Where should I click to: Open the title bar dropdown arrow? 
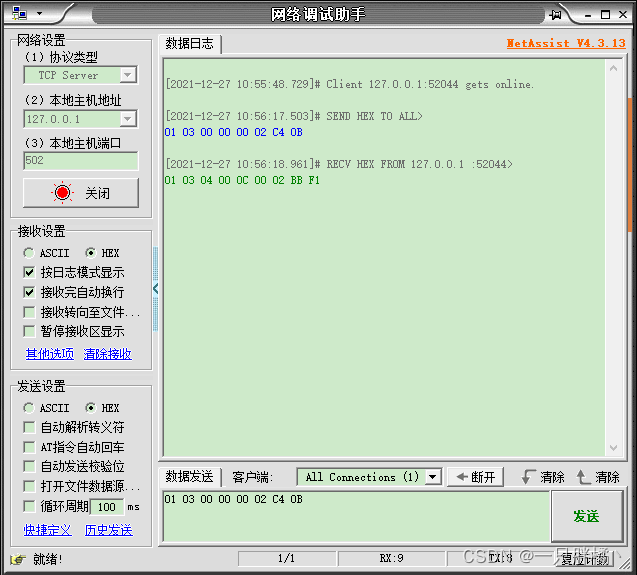coord(39,13)
